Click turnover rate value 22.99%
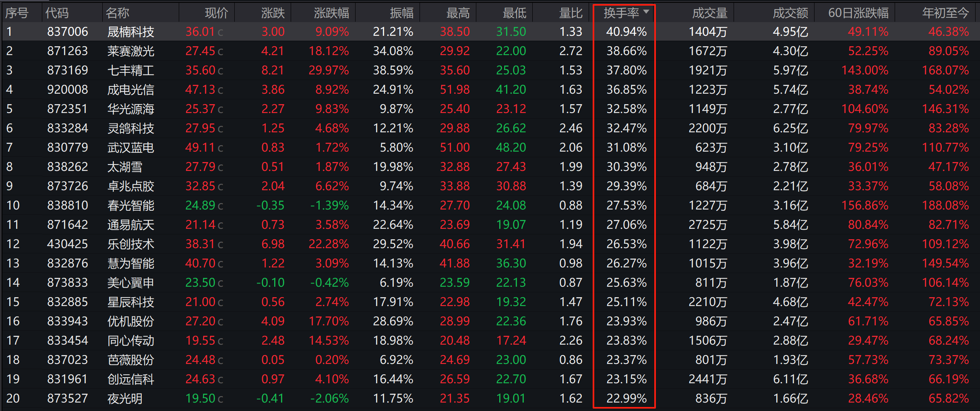 626,399
